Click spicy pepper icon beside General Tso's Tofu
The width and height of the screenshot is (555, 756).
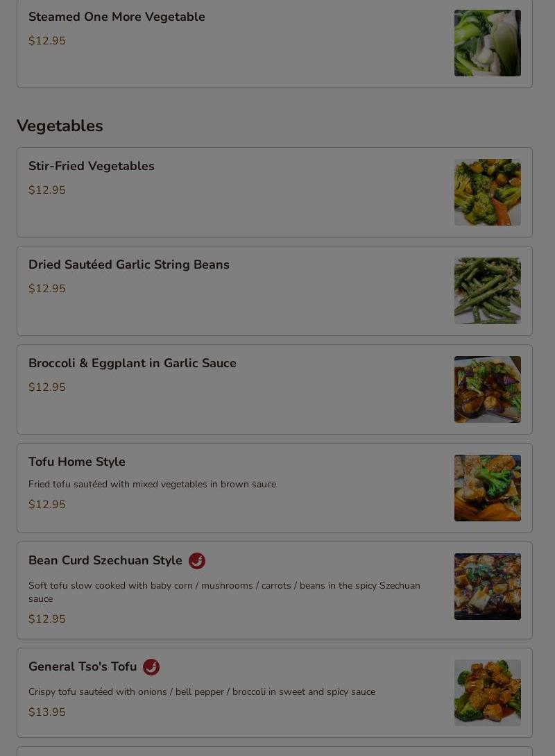[x=151, y=667]
